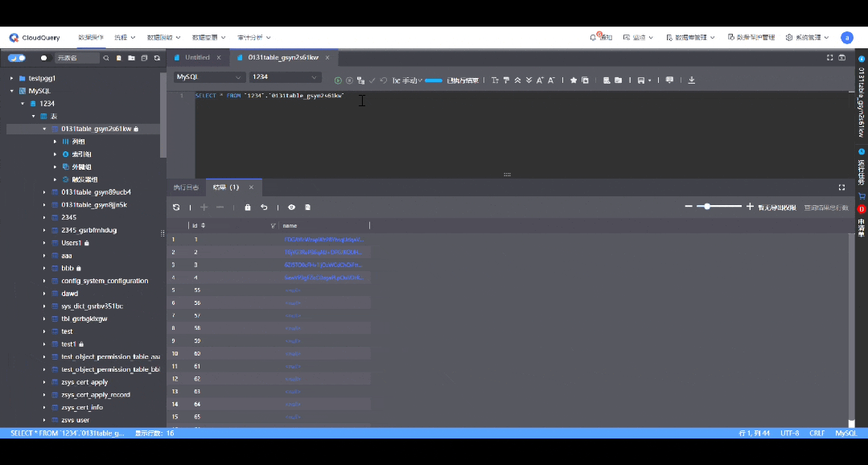Image resolution: width=868 pixels, height=465 pixels.
Task: Click the CRLF line ending in status bar
Action: tap(817, 434)
